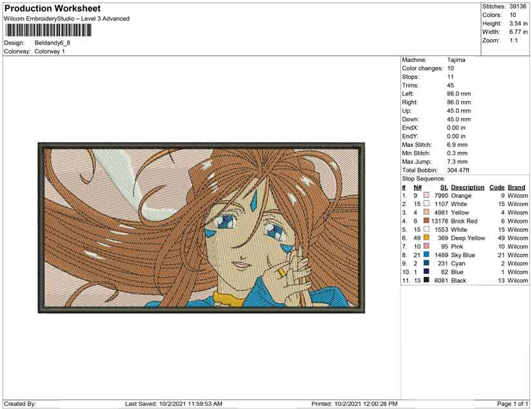
Task: Select the "Color changes:" label
Action: tap(422, 68)
